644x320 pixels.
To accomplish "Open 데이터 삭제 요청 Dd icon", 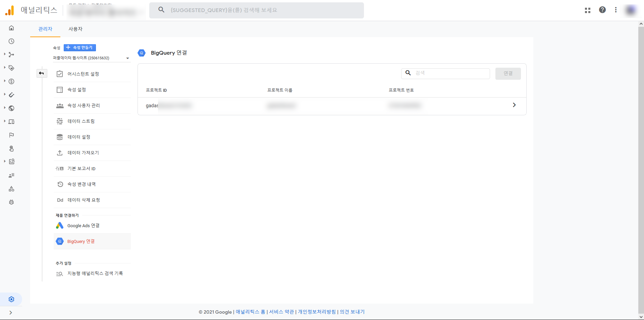I will tap(60, 200).
